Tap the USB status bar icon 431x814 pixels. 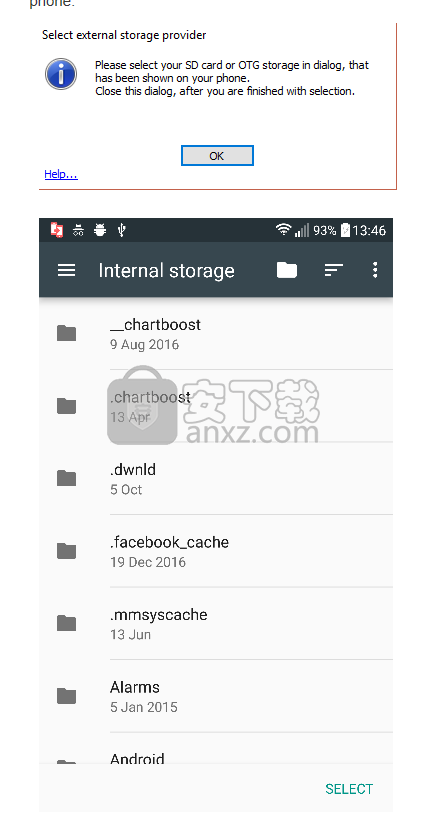[121, 230]
